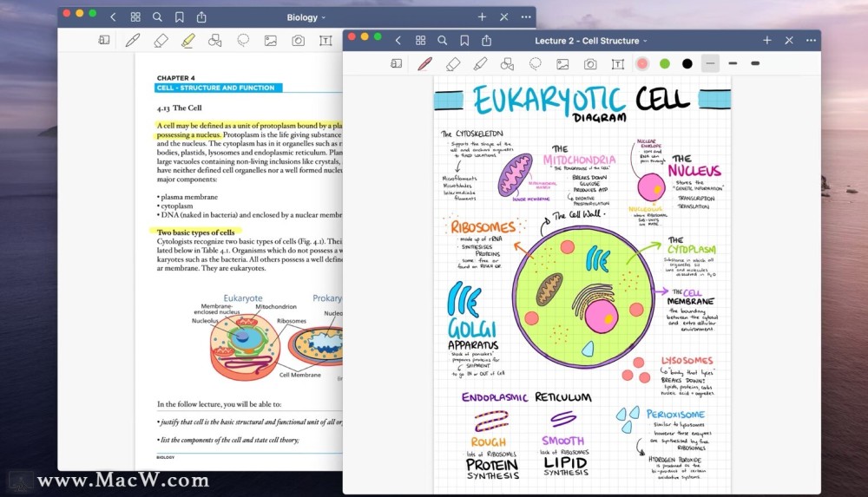868x497 pixels.
Task: Toggle bookmark for Lecture 2 page
Action: [464, 41]
